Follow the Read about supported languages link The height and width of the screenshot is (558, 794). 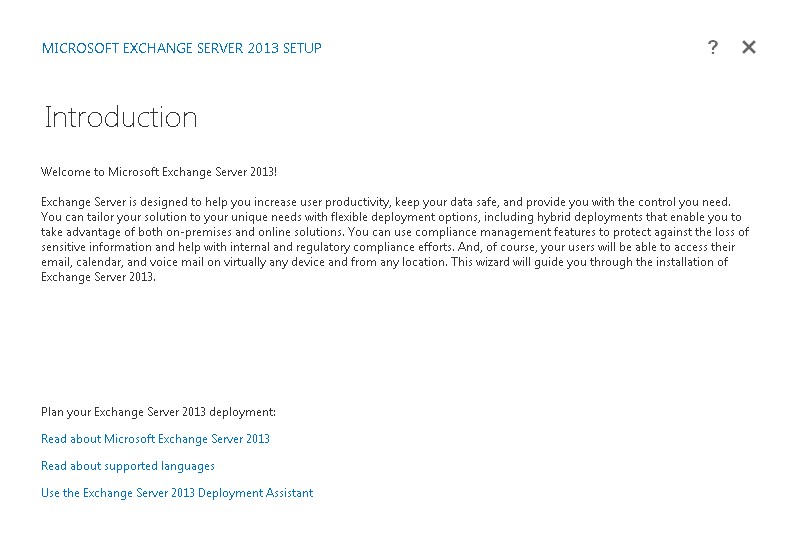click(x=128, y=466)
